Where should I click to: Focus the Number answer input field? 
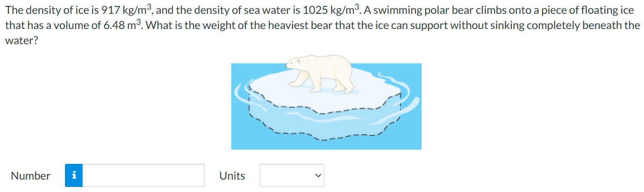tap(143, 175)
